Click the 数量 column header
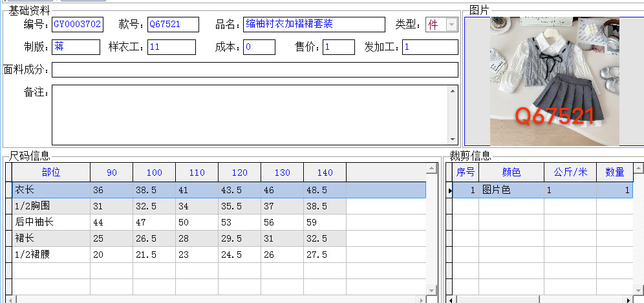Image resolution: width=644 pixels, height=303 pixels. tap(614, 172)
